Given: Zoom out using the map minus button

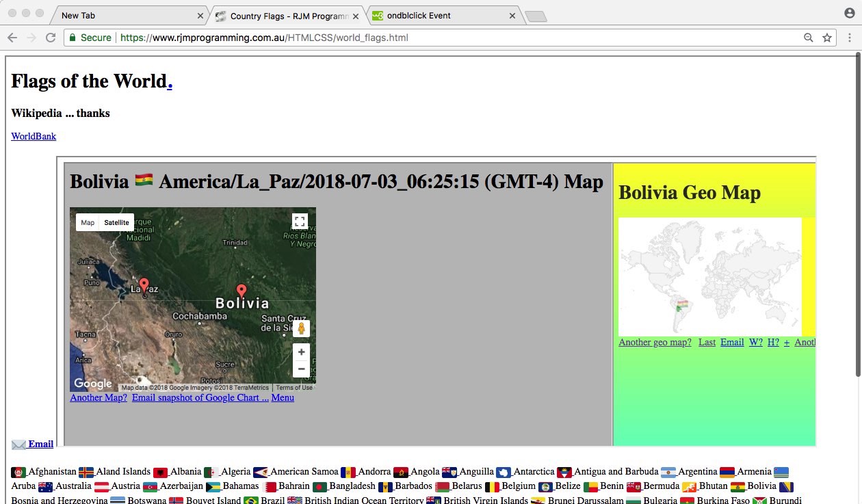Looking at the screenshot, I should 301,369.
